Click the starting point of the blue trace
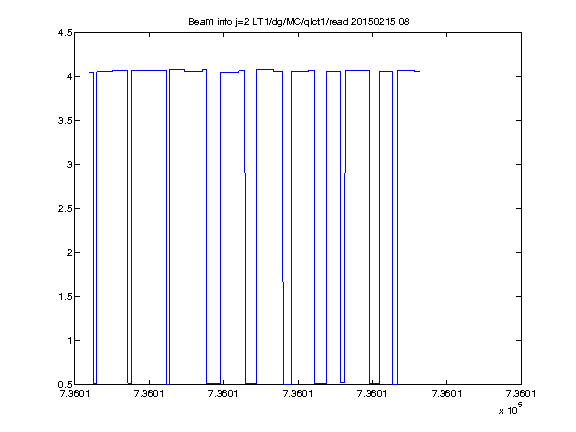Viewport: 576px width, 432px height. coord(90,73)
